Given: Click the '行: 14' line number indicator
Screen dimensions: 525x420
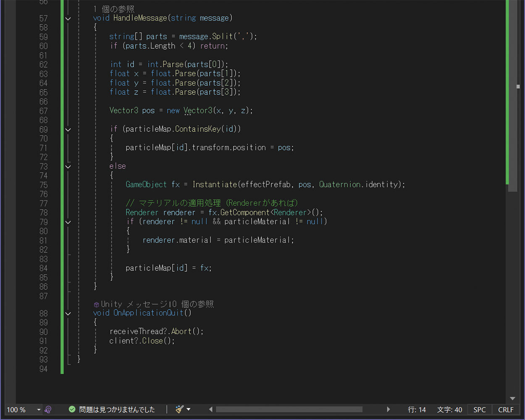Looking at the screenshot, I should click(417, 409).
